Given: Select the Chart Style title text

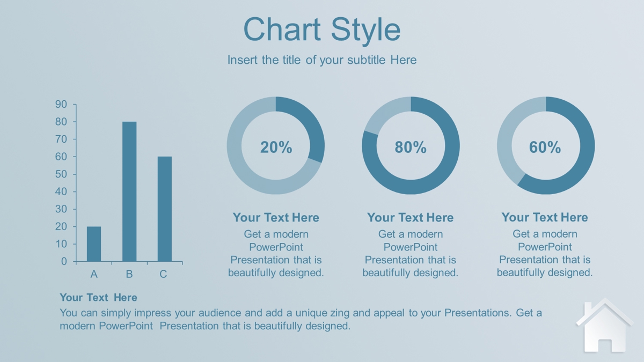Looking at the screenshot, I should point(322,29).
